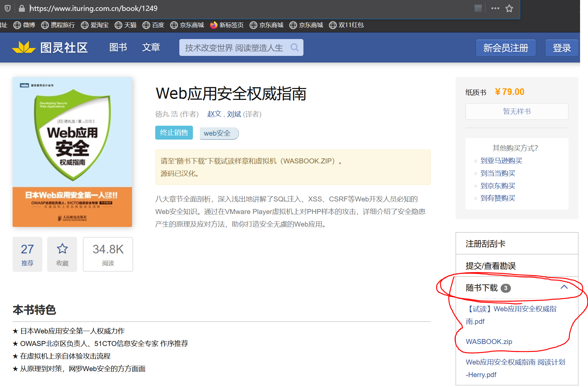Image resolution: width=588 pixels, height=387 pixels.
Task: Open the 到京东购买 purchase link
Action: [497, 186]
